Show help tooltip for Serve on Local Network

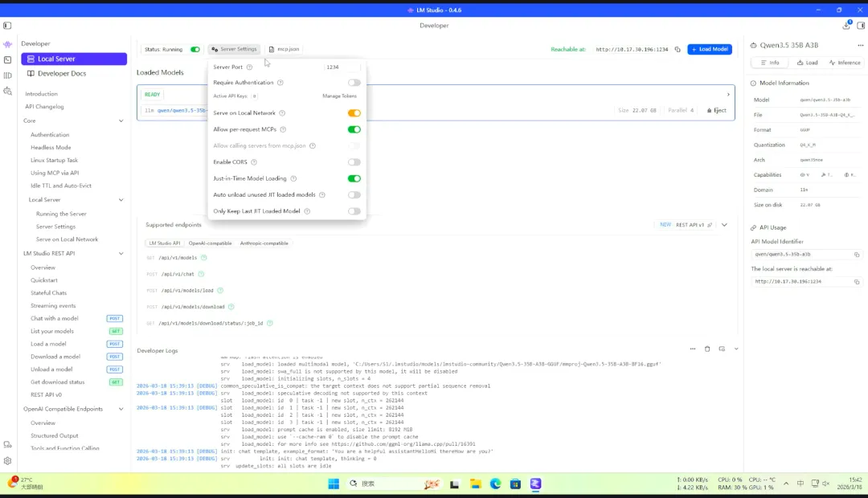coord(282,113)
